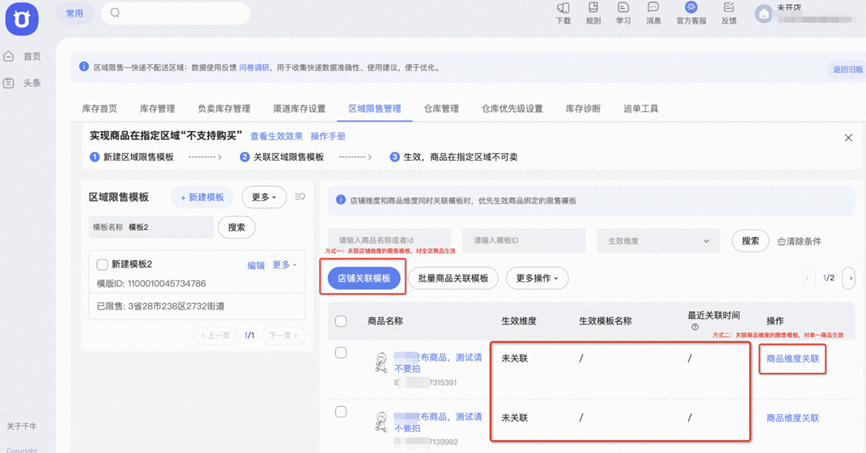Click 搜索 button in template panel
The height and width of the screenshot is (453, 866).
(236, 227)
